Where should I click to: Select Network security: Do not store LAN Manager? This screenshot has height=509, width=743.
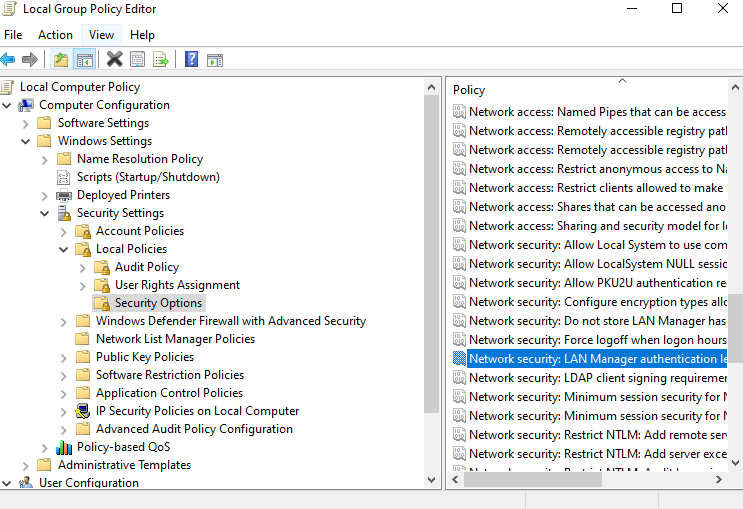point(598,321)
